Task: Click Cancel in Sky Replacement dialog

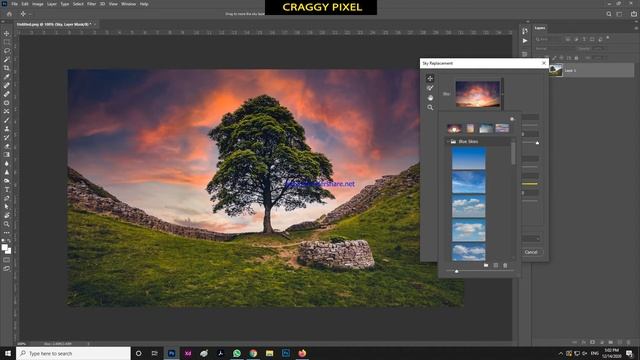Action: pos(531,252)
